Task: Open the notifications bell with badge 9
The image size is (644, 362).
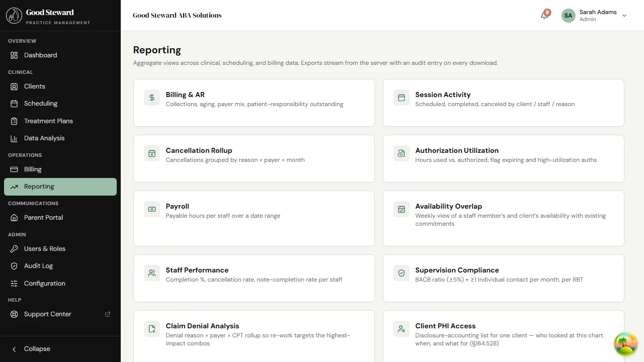Action: (x=544, y=15)
